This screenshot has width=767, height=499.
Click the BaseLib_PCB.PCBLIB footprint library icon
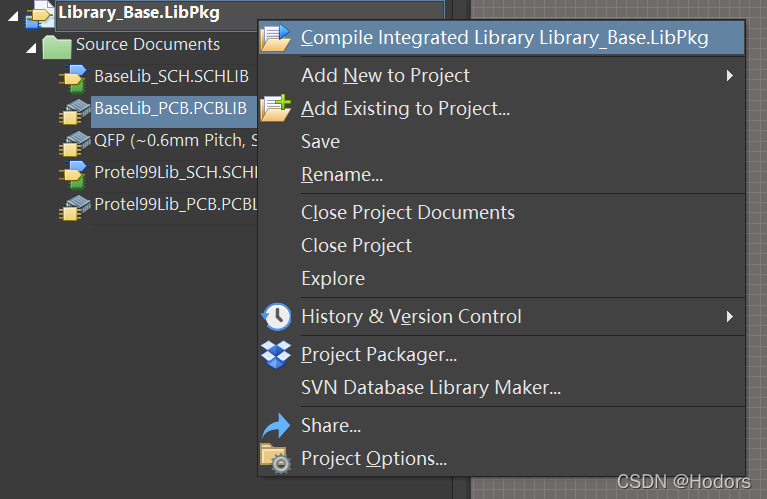tap(74, 112)
